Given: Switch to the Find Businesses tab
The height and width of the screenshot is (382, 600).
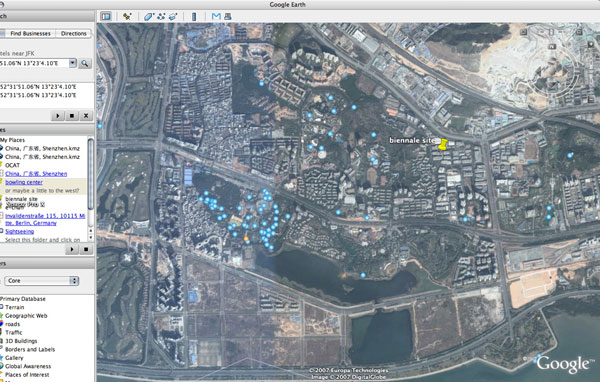Looking at the screenshot, I should (30, 33).
